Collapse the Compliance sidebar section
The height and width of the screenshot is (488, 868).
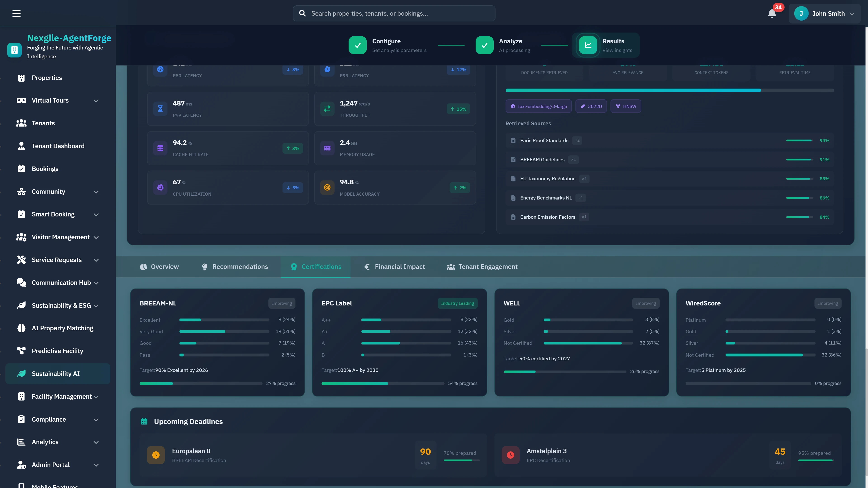[96, 420]
